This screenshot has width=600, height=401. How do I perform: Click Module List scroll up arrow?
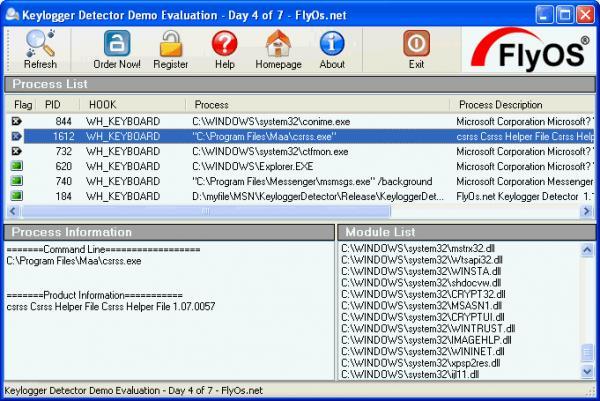587,250
